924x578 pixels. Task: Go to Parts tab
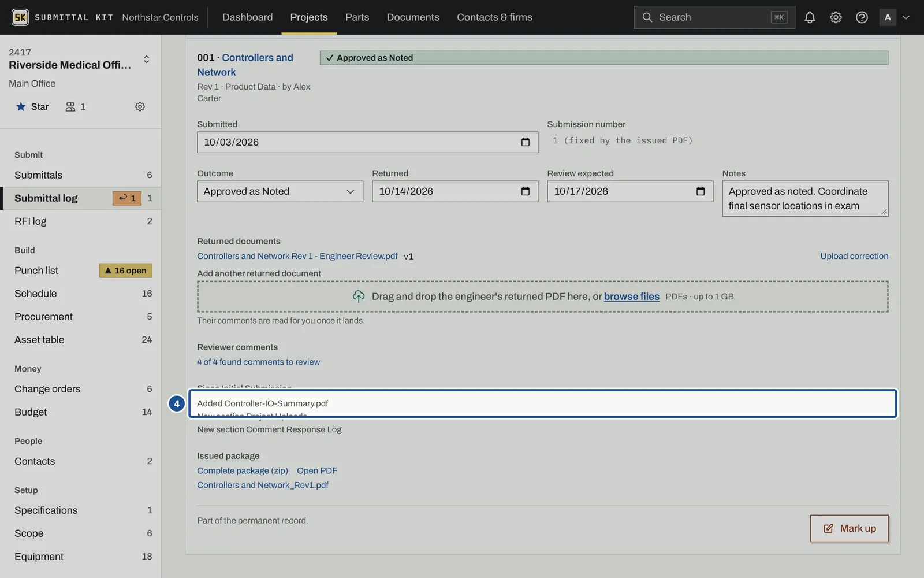tap(357, 17)
